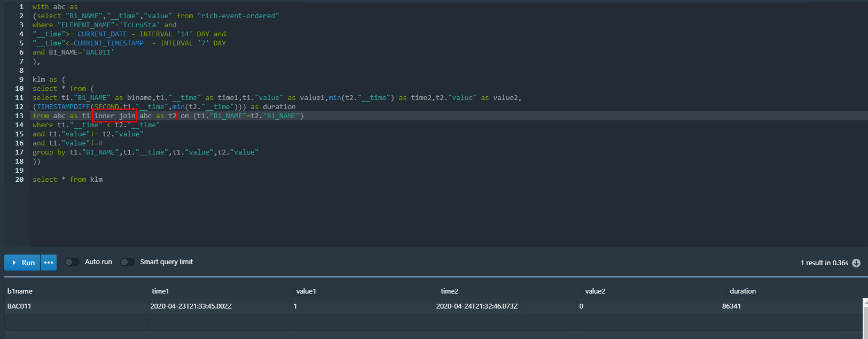The width and height of the screenshot is (868, 339).
Task: Place cursor on line 1 'with abc as'
Action: pos(55,7)
